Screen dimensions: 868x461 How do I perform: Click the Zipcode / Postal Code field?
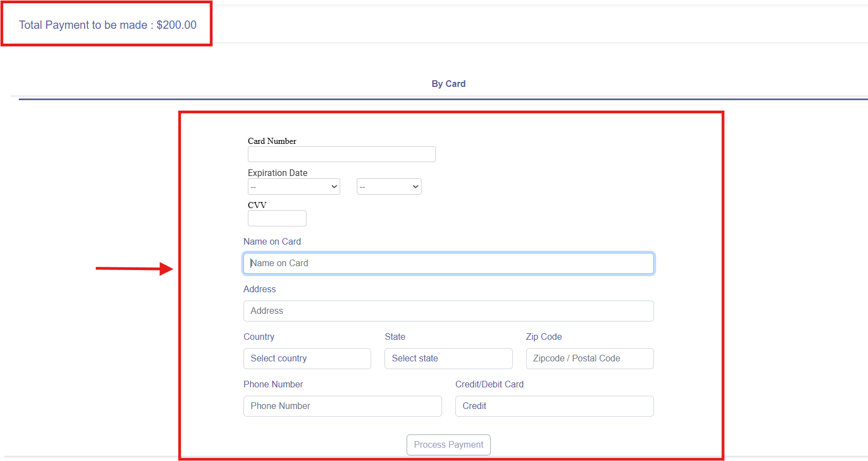[589, 359]
